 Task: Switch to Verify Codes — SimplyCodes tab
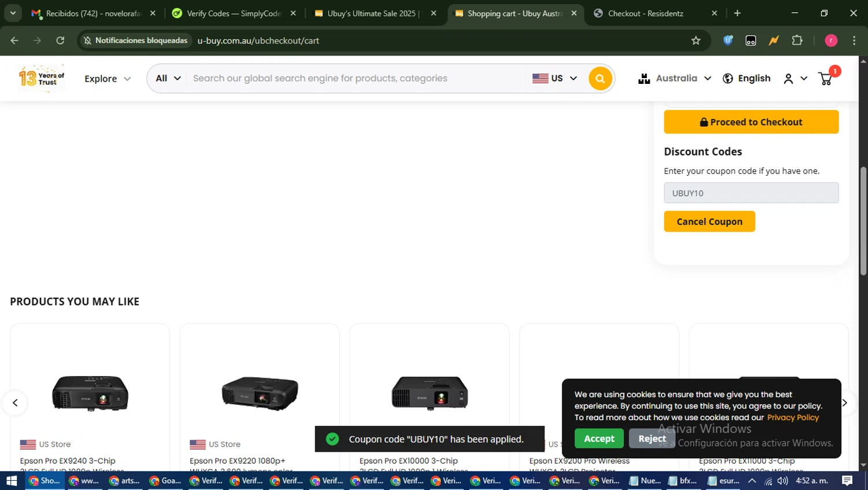point(234,13)
